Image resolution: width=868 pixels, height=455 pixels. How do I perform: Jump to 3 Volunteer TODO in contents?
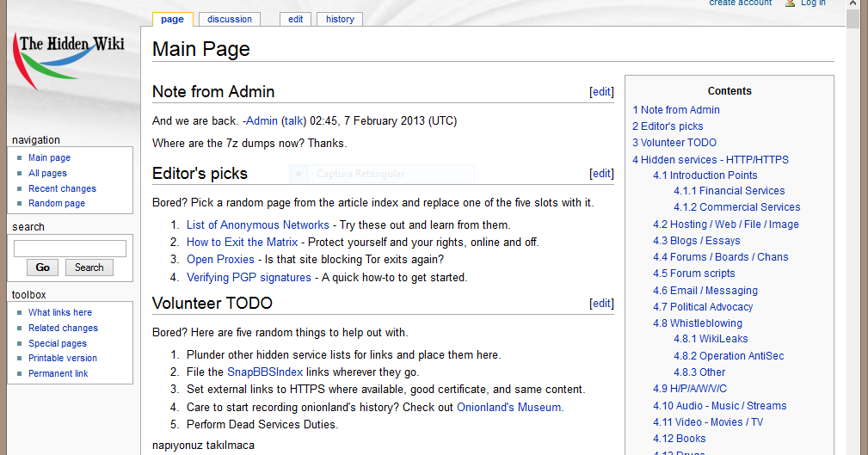[x=674, y=143]
